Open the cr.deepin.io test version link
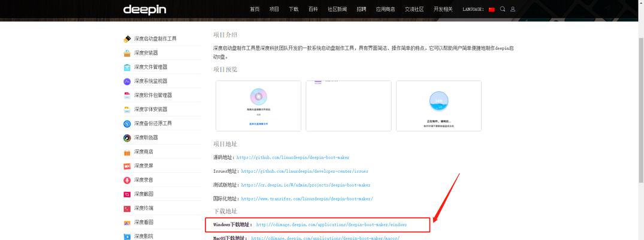Image resolution: width=644 pixels, height=240 pixels. (306, 185)
